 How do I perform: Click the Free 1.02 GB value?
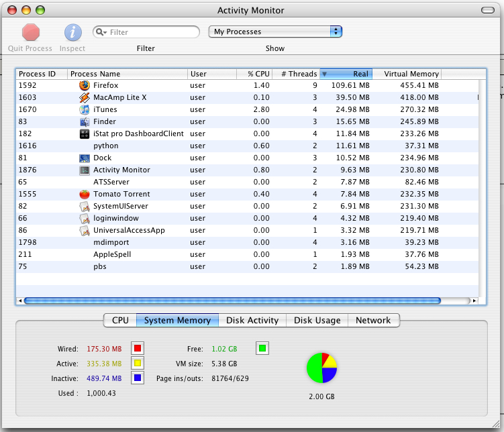(x=224, y=349)
